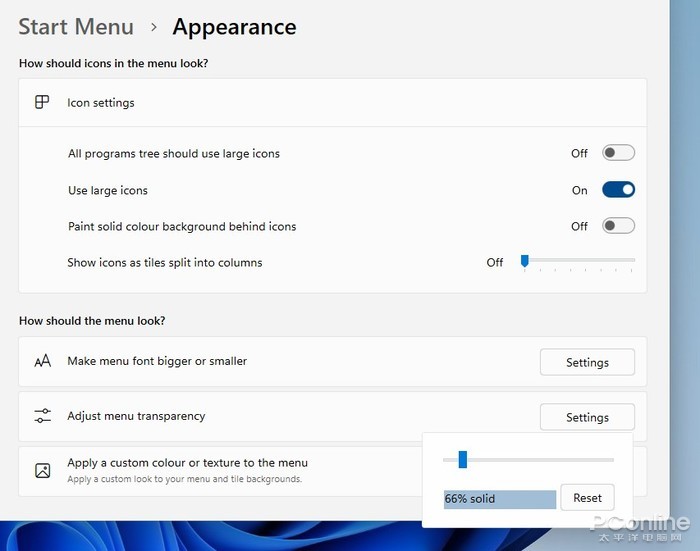The width and height of the screenshot is (700, 551).
Task: Click the menu transparency sliders icon
Action: pos(42,416)
